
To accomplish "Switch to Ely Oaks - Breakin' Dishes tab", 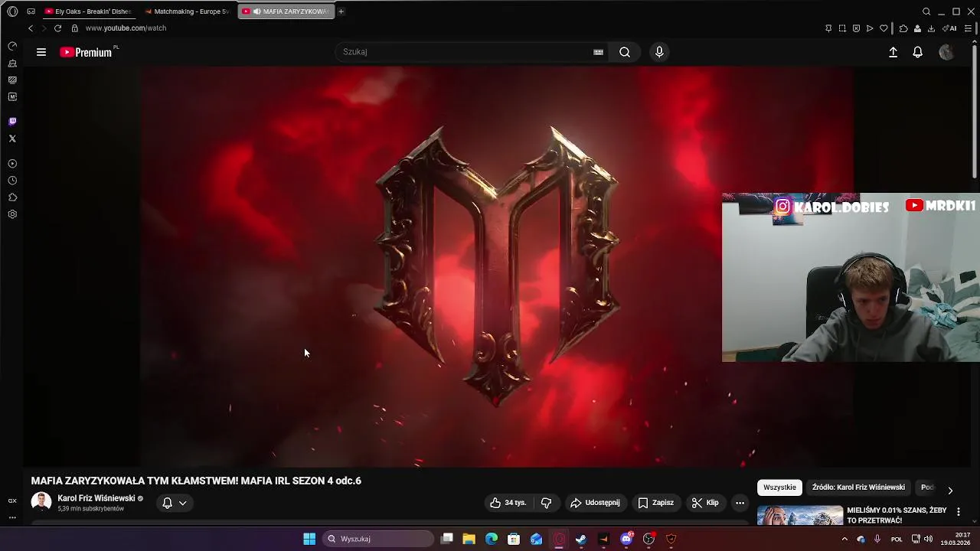I will (x=88, y=11).
